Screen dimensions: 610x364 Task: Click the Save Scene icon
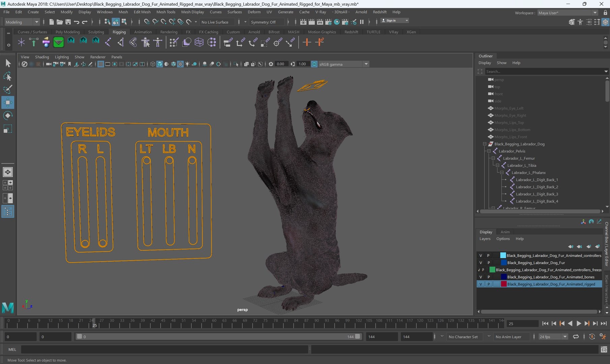(68, 22)
